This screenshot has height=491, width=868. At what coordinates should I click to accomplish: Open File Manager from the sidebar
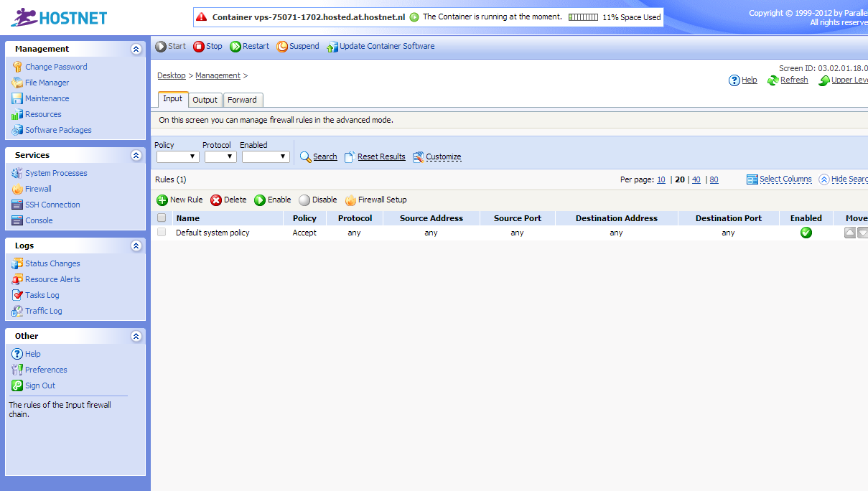(47, 83)
